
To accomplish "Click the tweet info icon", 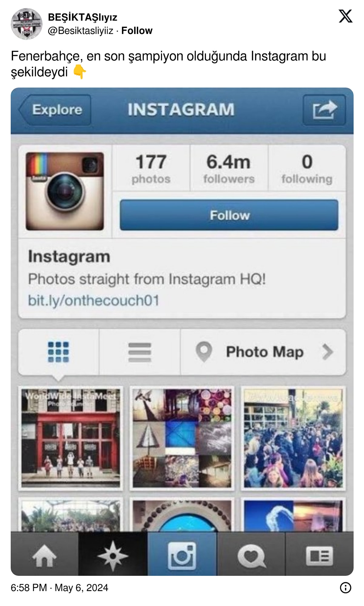I will (x=345, y=587).
